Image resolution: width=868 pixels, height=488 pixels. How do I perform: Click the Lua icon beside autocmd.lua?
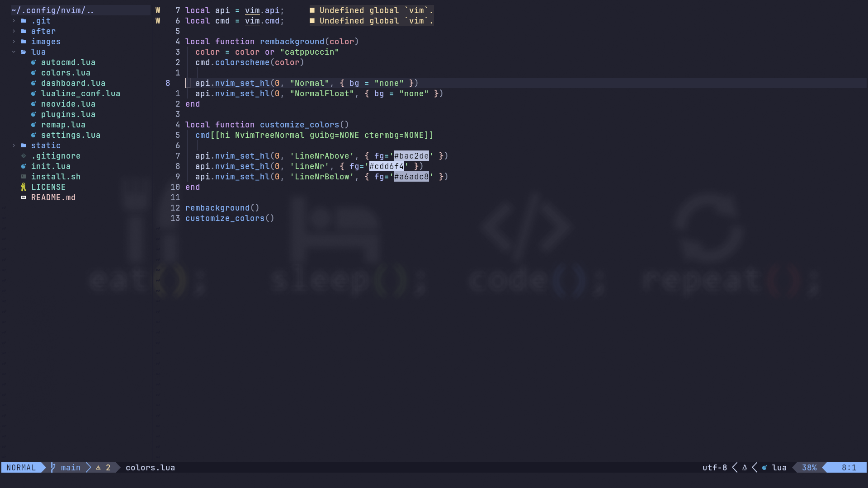[33, 62]
